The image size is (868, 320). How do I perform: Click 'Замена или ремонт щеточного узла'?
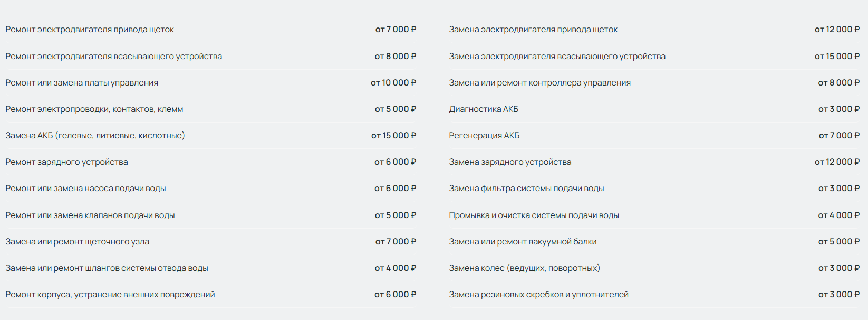point(78,242)
